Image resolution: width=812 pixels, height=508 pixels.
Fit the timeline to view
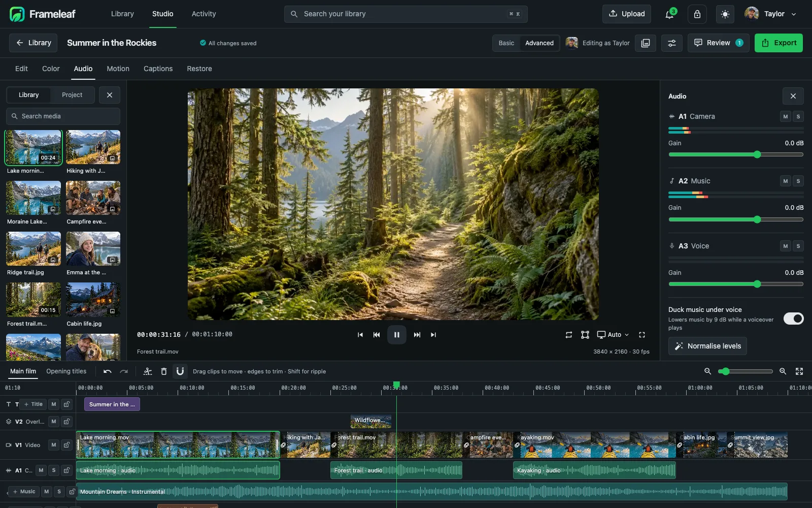pyautogui.click(x=799, y=371)
